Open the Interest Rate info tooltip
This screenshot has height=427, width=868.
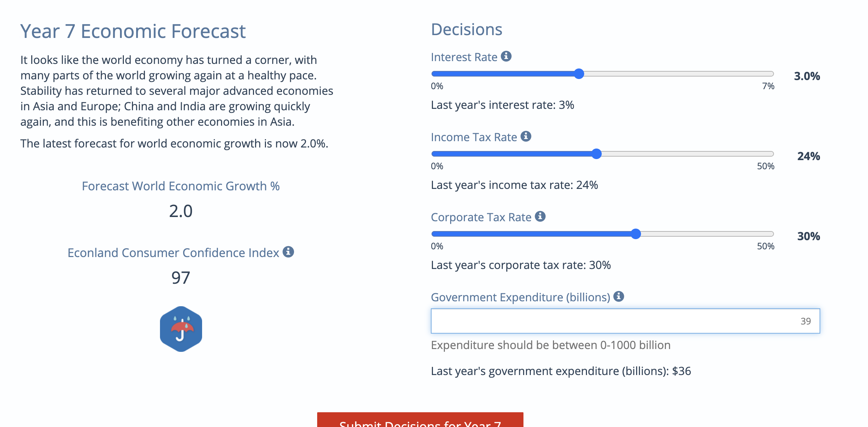[506, 57]
